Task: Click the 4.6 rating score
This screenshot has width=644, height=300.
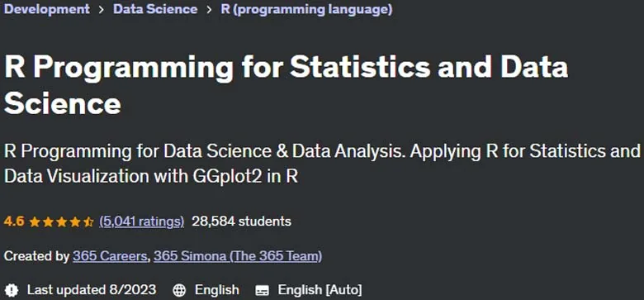Action: [x=14, y=221]
